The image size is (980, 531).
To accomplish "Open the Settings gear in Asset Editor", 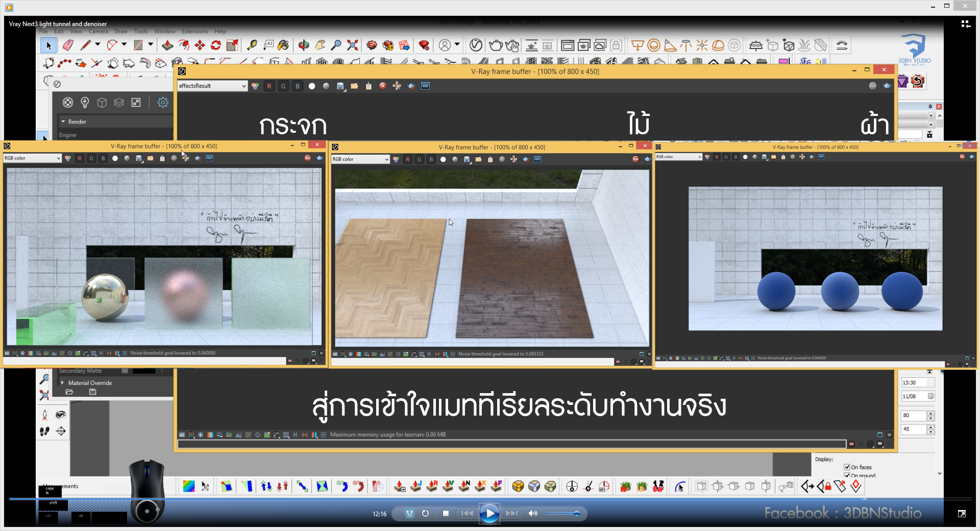I will 163,103.
